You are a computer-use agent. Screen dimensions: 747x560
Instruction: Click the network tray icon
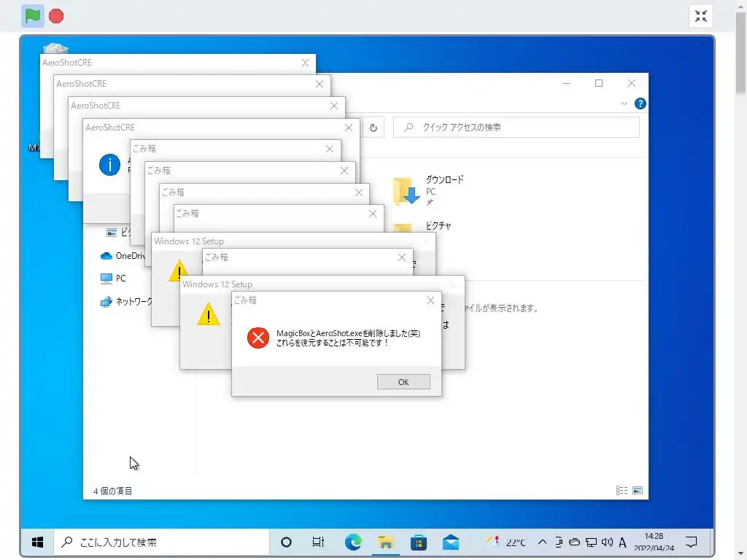point(591,542)
